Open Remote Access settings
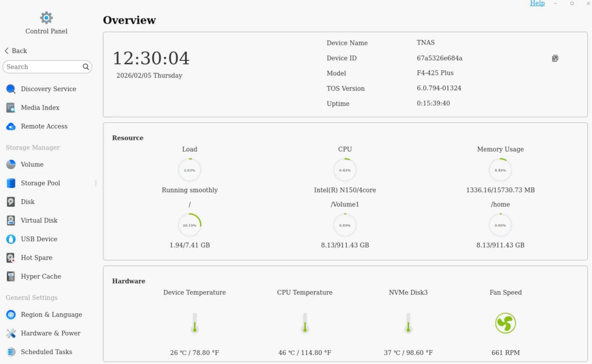 [44, 126]
